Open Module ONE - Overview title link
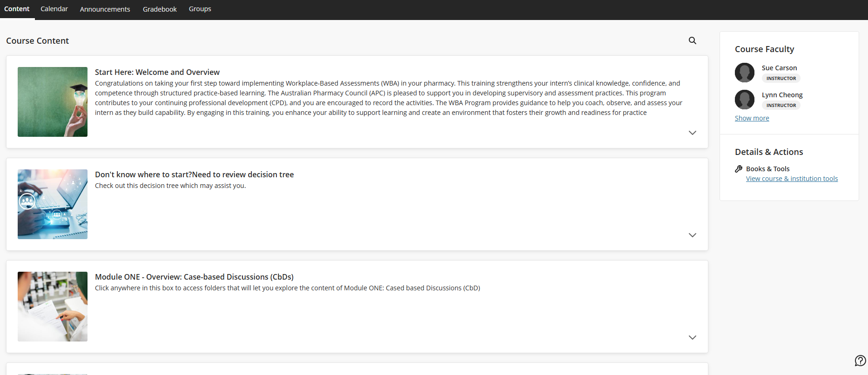Viewport: 868px width, 375px height. point(194,277)
